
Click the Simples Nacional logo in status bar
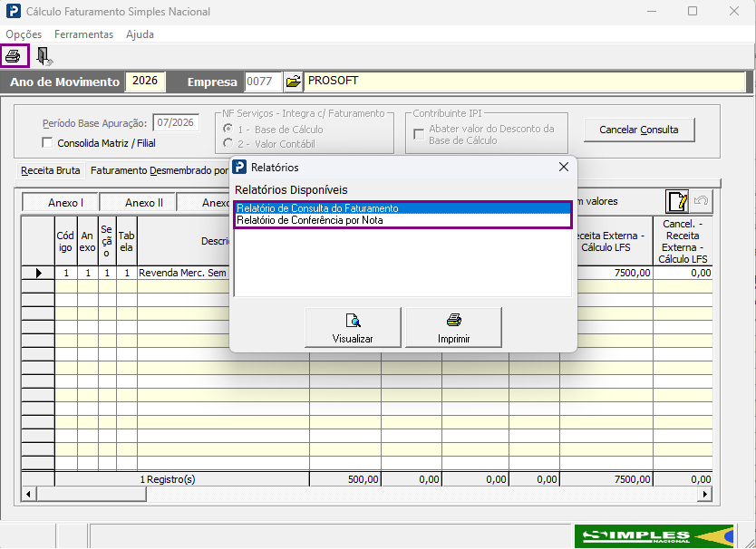[654, 536]
